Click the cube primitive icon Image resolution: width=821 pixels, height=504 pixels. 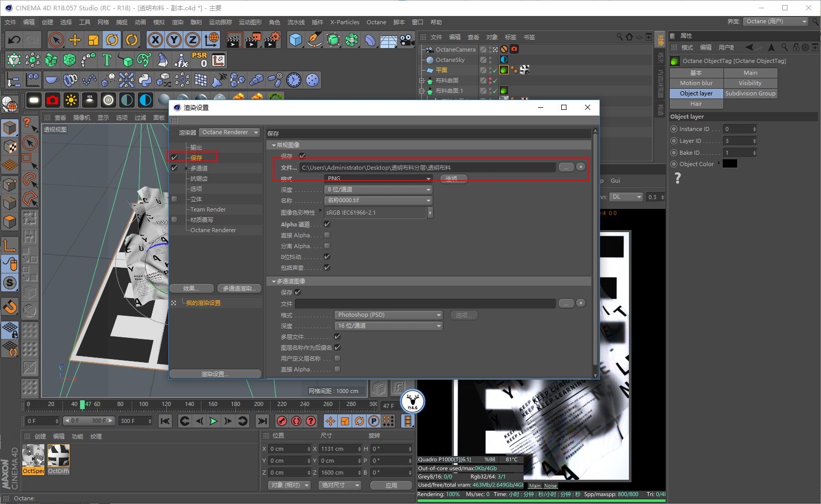click(x=295, y=40)
